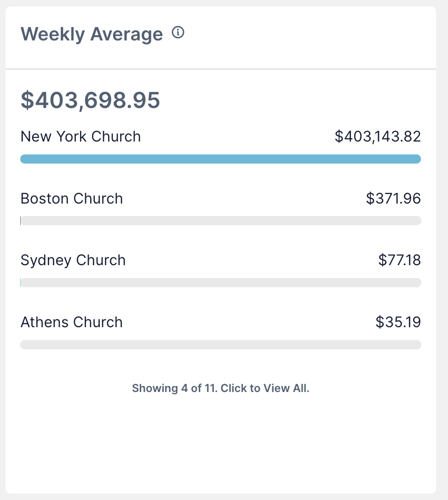Screen dimensions: 448x500
Task: Click the Boston Church progress bar
Action: (x=220, y=221)
